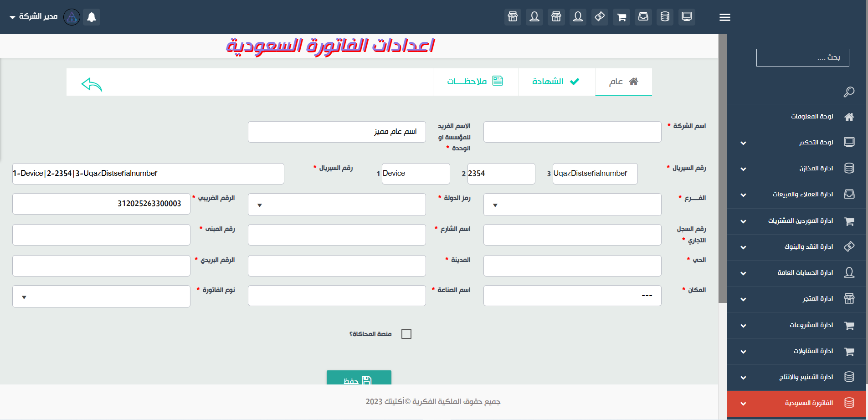The height and width of the screenshot is (420, 868).
Task: Click the sidebar بحث search field
Action: (x=803, y=57)
